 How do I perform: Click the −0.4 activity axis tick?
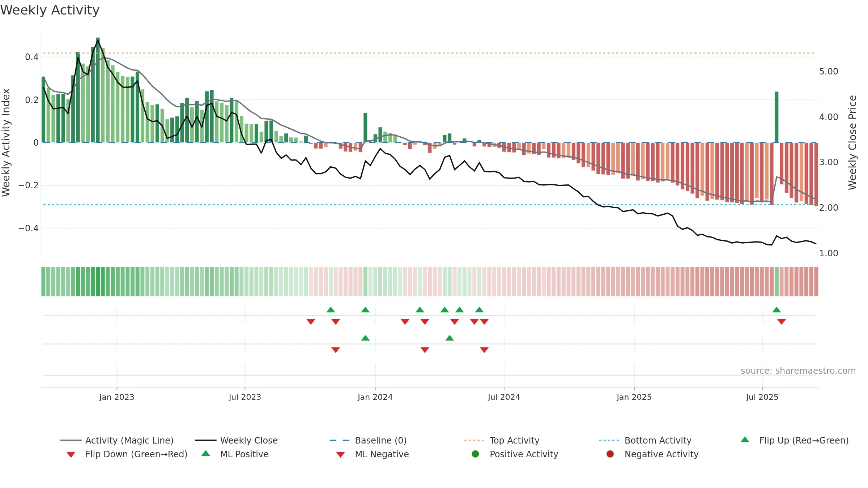pos(29,228)
